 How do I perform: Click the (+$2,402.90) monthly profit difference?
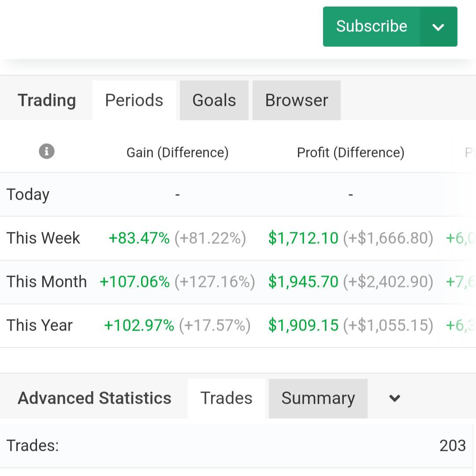pyautogui.click(x=388, y=282)
